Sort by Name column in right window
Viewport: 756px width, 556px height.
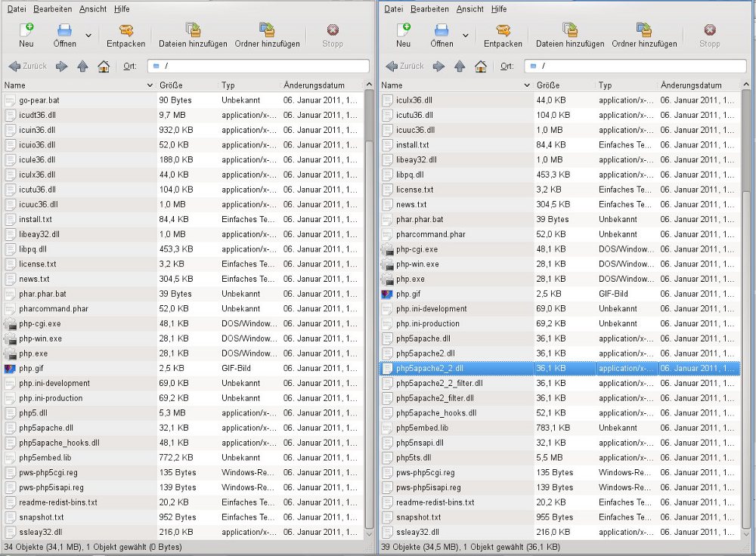coord(456,85)
